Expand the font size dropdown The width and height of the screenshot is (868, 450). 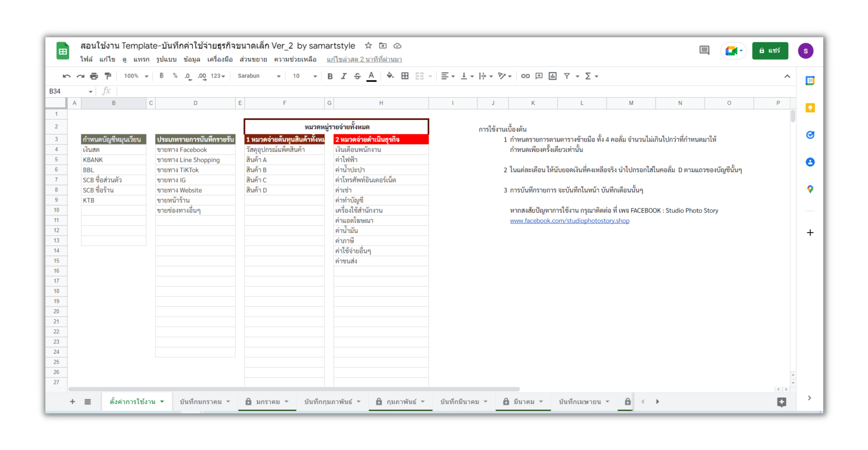coord(304,76)
